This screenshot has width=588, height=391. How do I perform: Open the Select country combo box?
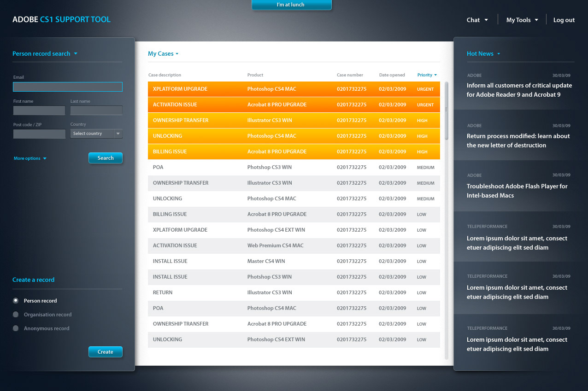tap(96, 134)
